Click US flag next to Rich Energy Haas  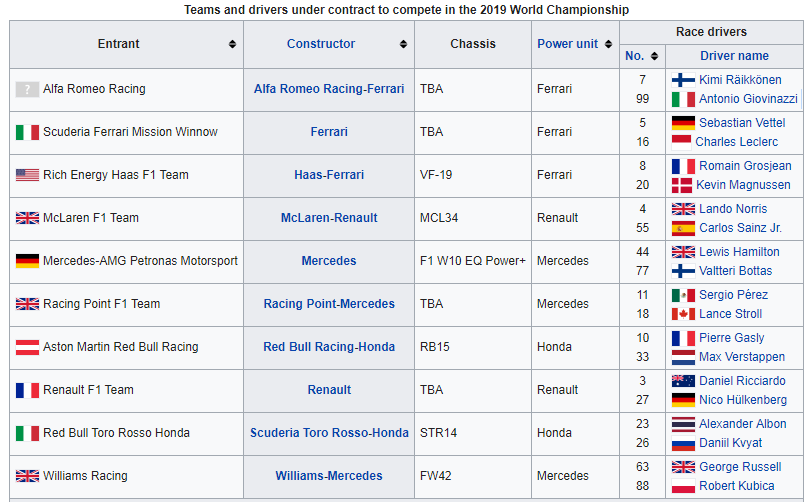pos(27,175)
